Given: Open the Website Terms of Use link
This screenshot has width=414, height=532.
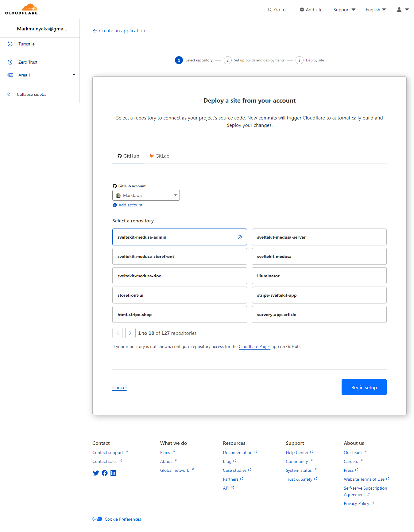Looking at the screenshot, I should (x=366, y=479).
